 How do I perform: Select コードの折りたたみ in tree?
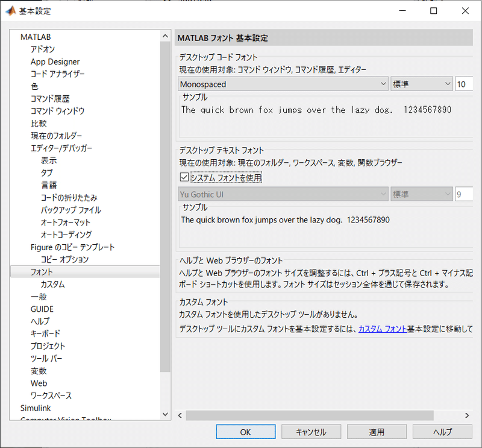pos(69,198)
